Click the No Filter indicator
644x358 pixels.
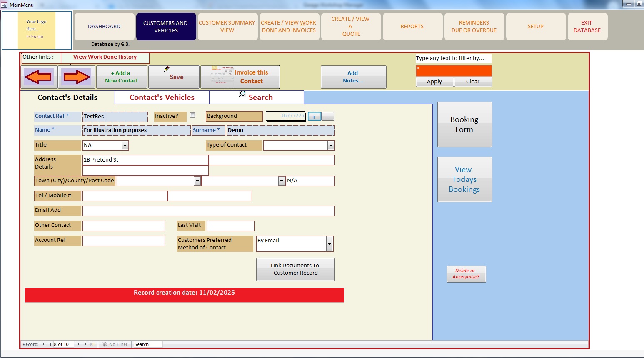pyautogui.click(x=115, y=344)
